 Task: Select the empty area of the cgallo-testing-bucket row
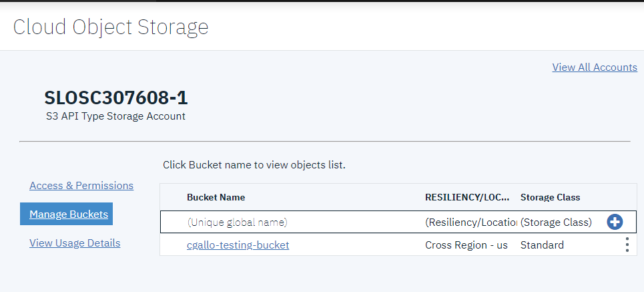(356, 245)
